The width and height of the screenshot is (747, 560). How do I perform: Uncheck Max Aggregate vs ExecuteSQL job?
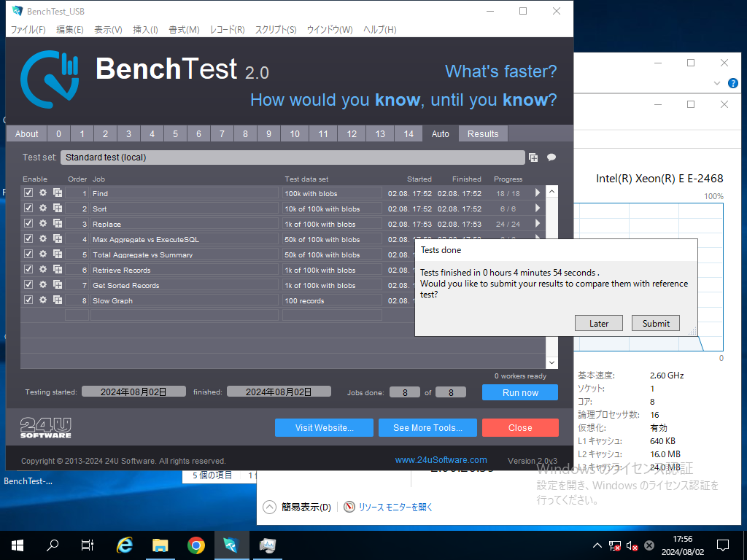pyautogui.click(x=28, y=238)
